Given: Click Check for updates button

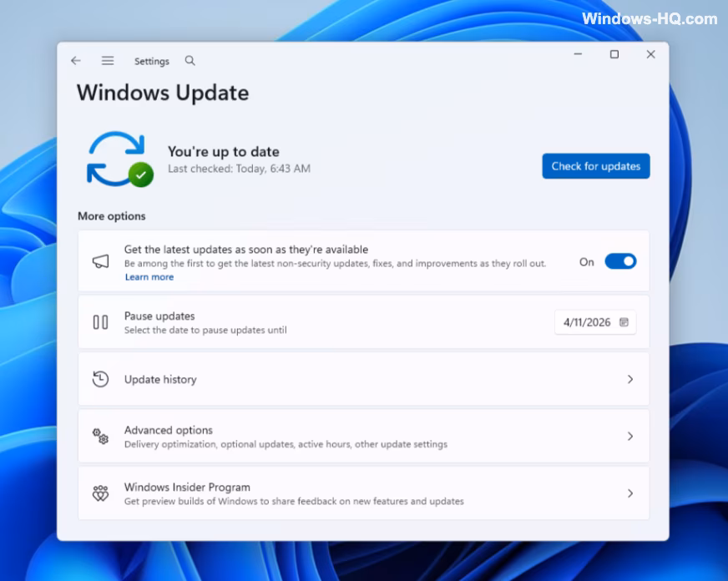Looking at the screenshot, I should pyautogui.click(x=596, y=166).
